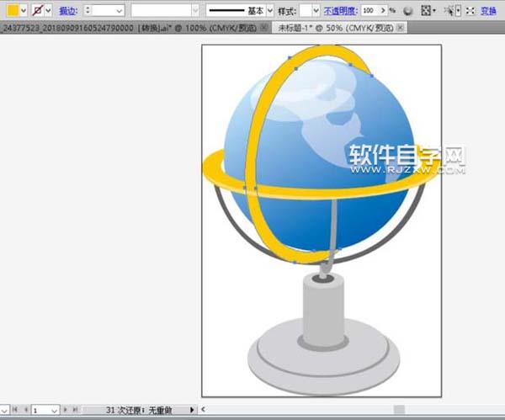The image size is (505, 420).
Task: Open the fill color dropdown arrow
Action: pos(24,11)
